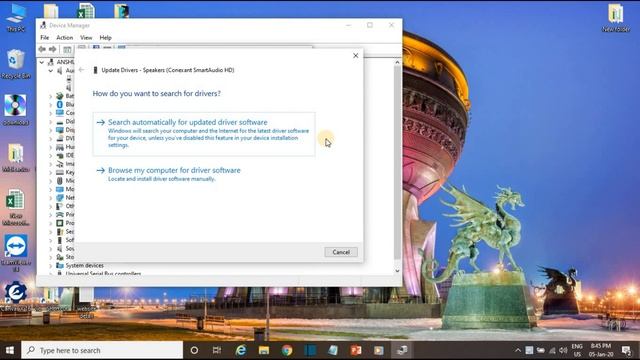
Task: Click Device Manager toolbar Back arrow
Action: (42, 49)
